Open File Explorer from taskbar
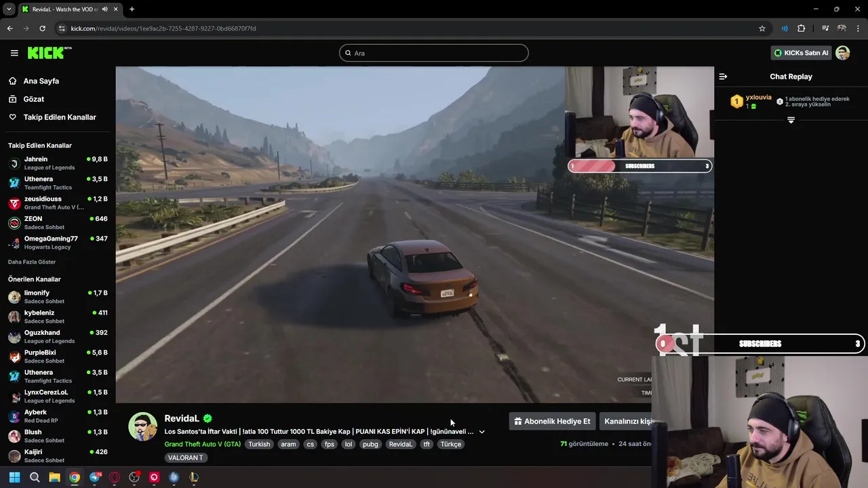868x488 pixels. tap(54, 477)
